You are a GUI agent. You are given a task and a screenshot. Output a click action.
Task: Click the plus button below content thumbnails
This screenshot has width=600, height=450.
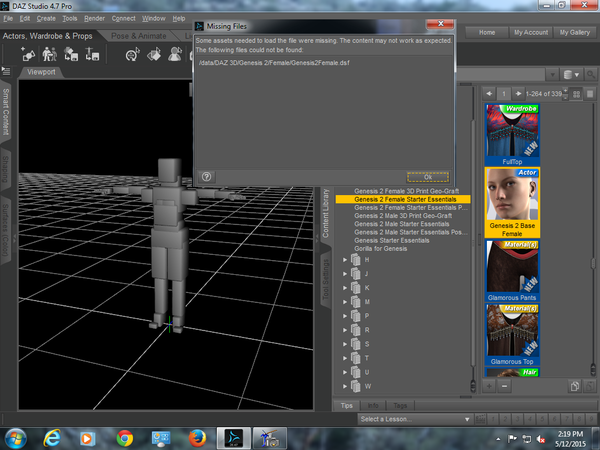pyautogui.click(x=489, y=386)
